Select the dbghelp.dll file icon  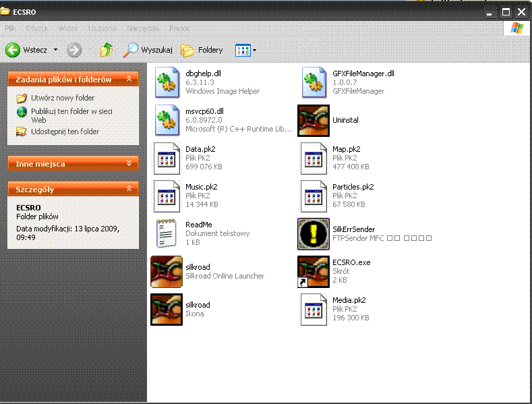pos(167,82)
